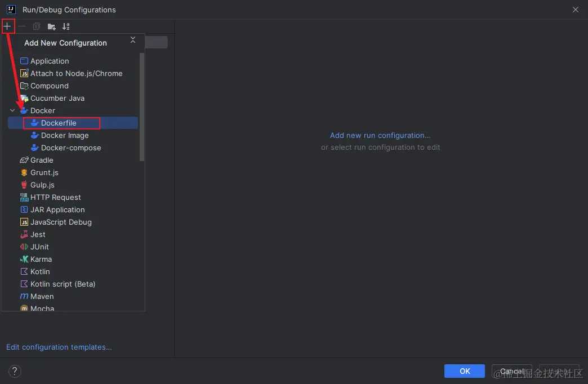This screenshot has height=384, width=588.
Task: Select Docker-compose entry text
Action: (x=71, y=148)
